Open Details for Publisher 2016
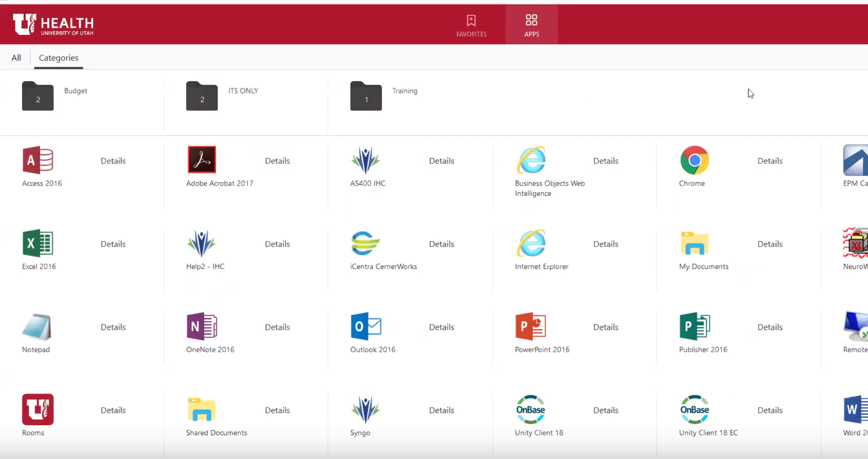This screenshot has width=868, height=459. tap(770, 327)
